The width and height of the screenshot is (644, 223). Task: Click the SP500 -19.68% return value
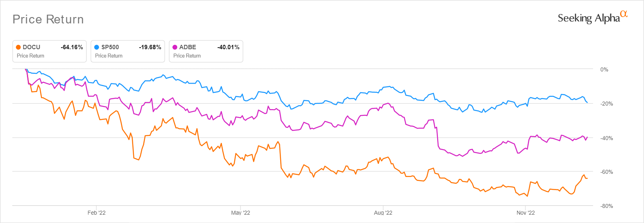point(150,47)
